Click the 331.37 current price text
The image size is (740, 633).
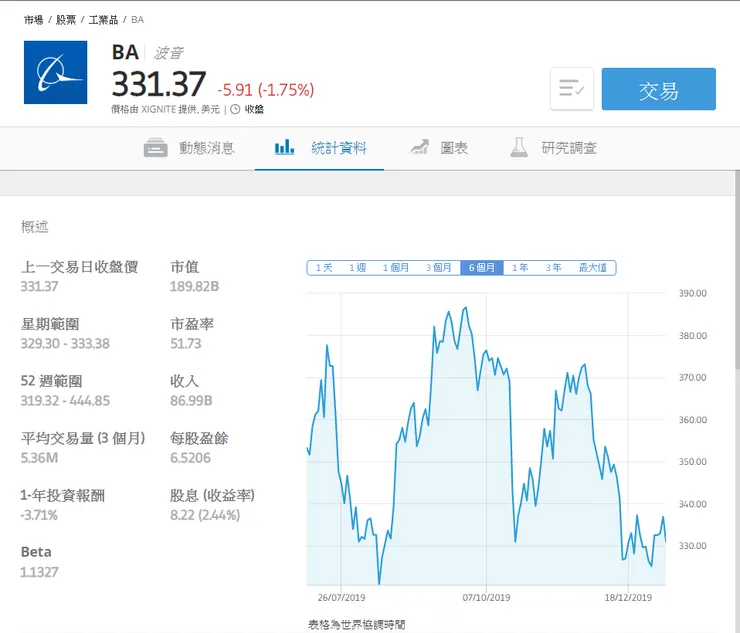(x=159, y=84)
